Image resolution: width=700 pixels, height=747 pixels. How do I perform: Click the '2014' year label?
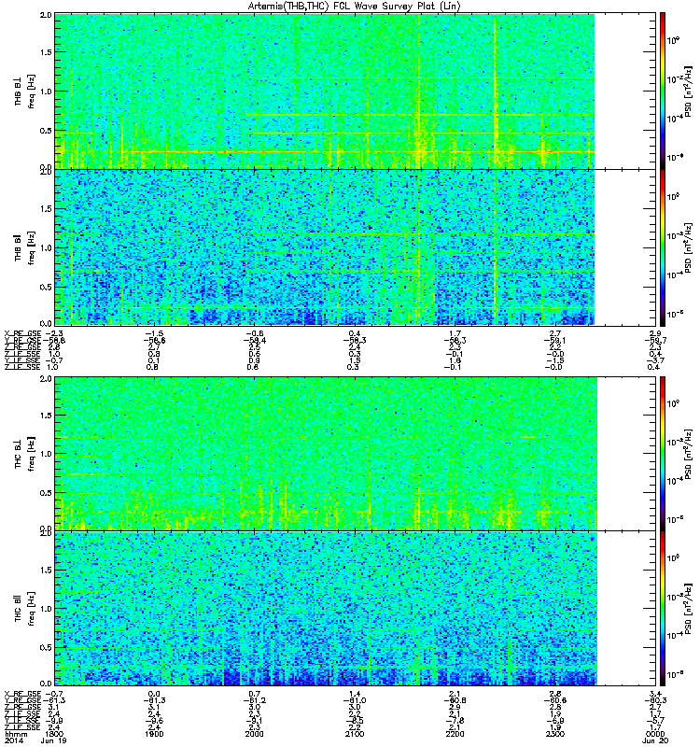pyautogui.click(x=13, y=740)
